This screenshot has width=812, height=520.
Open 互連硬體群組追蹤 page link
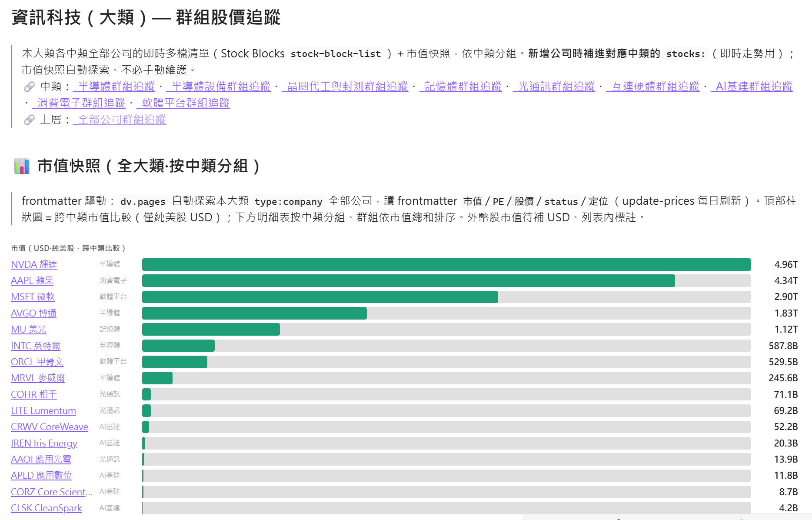[x=653, y=87]
